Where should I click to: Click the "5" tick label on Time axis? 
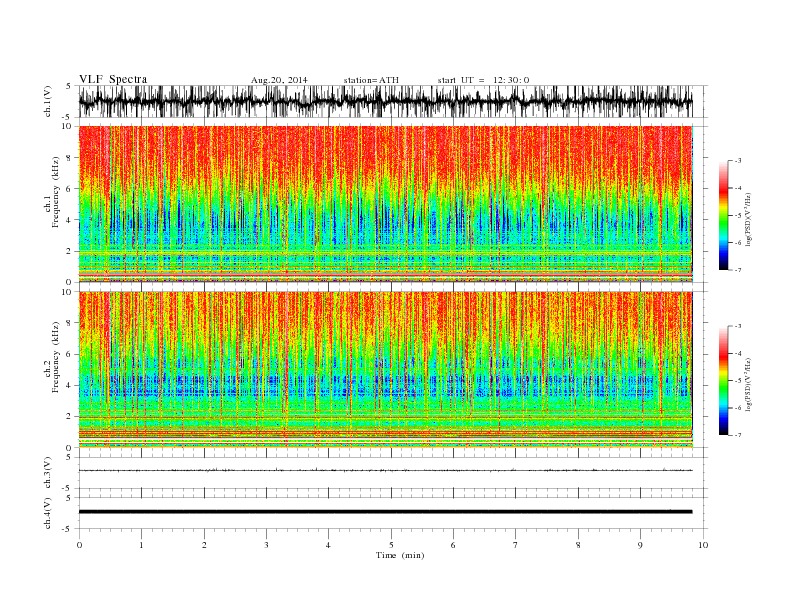391,545
